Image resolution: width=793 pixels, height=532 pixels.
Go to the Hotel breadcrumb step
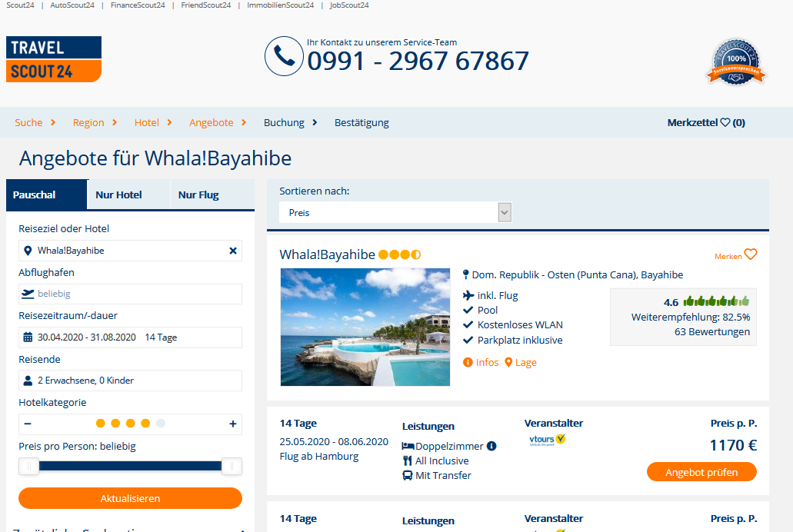pos(147,122)
